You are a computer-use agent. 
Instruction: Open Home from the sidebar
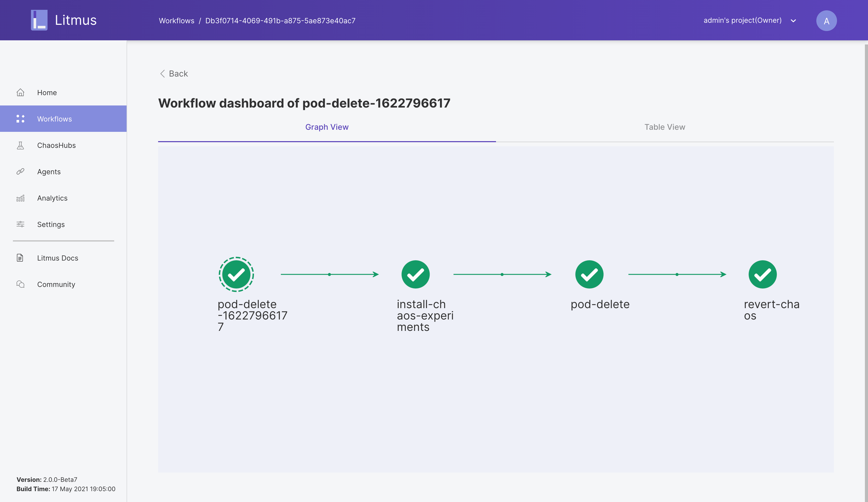pos(47,92)
